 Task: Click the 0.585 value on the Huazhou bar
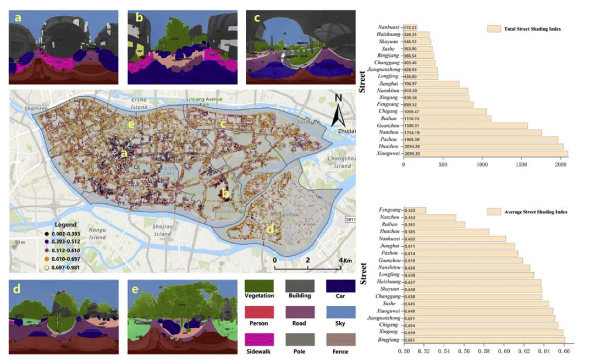coord(410,232)
